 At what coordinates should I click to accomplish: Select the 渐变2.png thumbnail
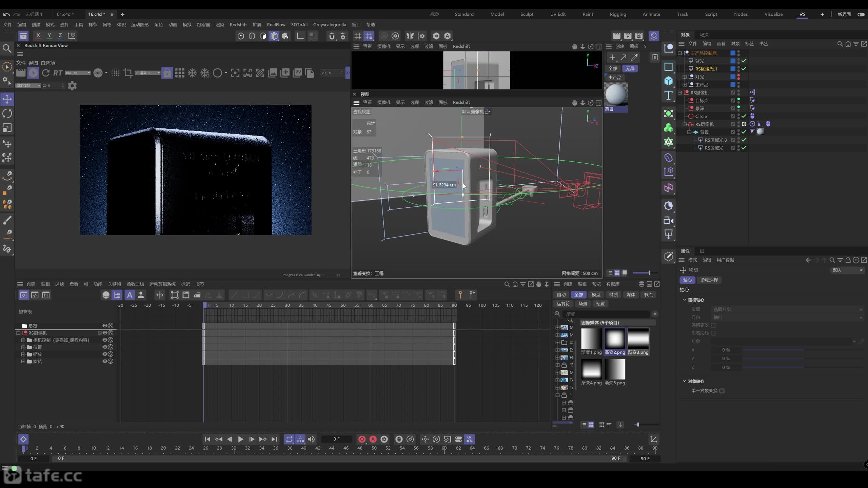pyautogui.click(x=615, y=341)
